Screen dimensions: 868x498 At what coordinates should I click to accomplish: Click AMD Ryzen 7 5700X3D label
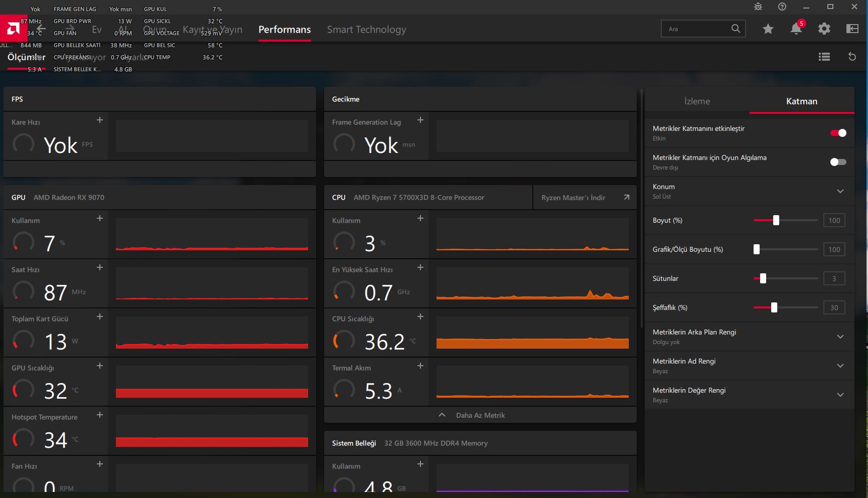pyautogui.click(x=419, y=197)
